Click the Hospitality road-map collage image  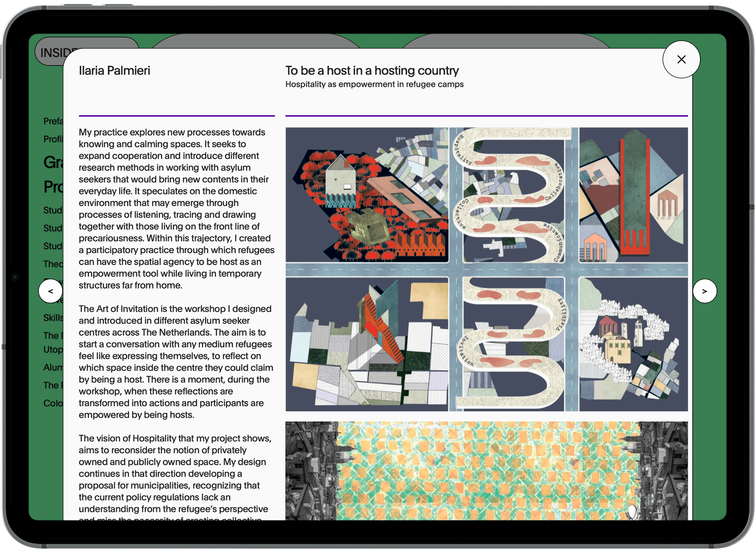tap(486, 269)
